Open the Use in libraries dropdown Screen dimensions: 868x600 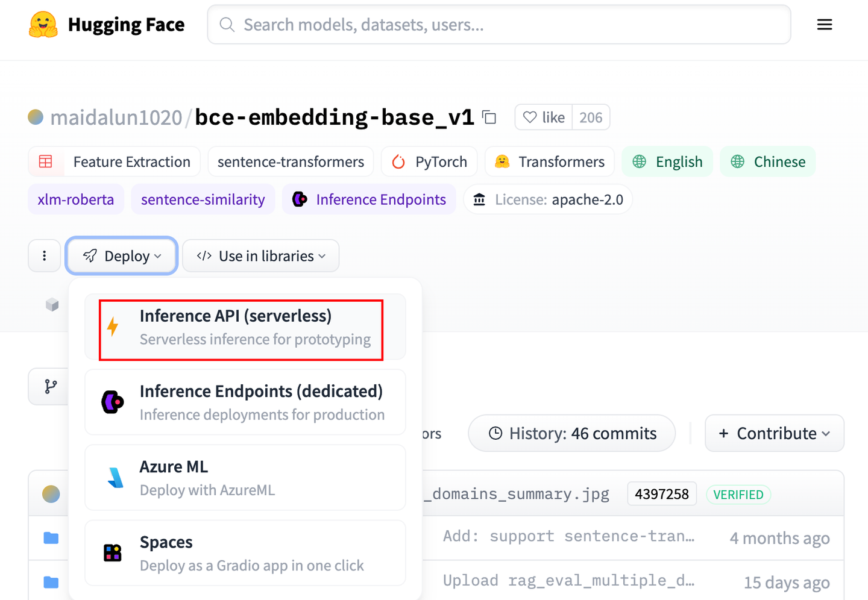click(x=260, y=255)
